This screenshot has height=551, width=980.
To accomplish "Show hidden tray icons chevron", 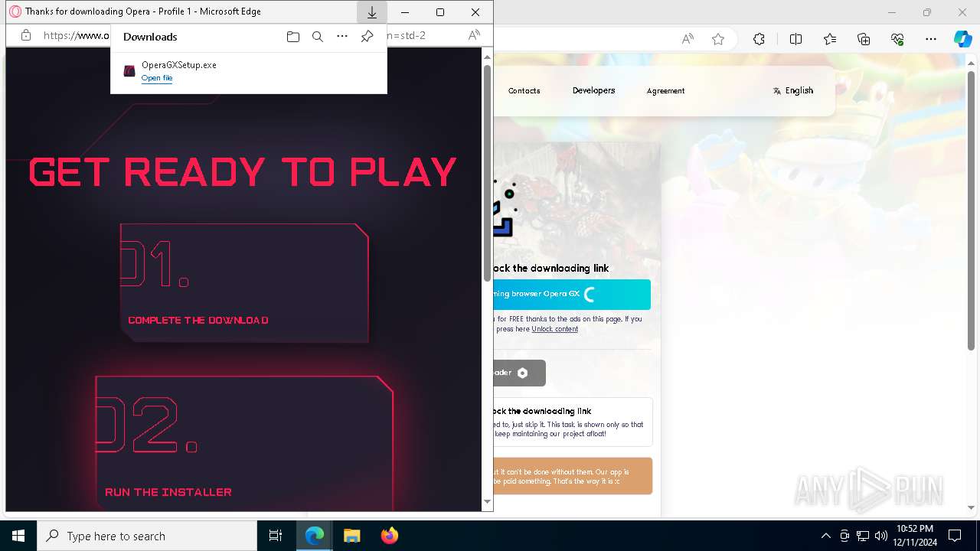I will (825, 536).
